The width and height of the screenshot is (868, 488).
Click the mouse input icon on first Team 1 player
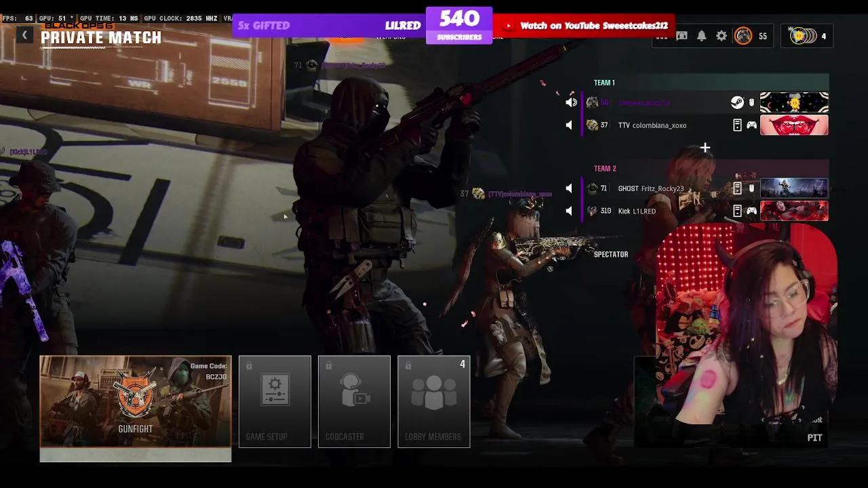tap(751, 102)
